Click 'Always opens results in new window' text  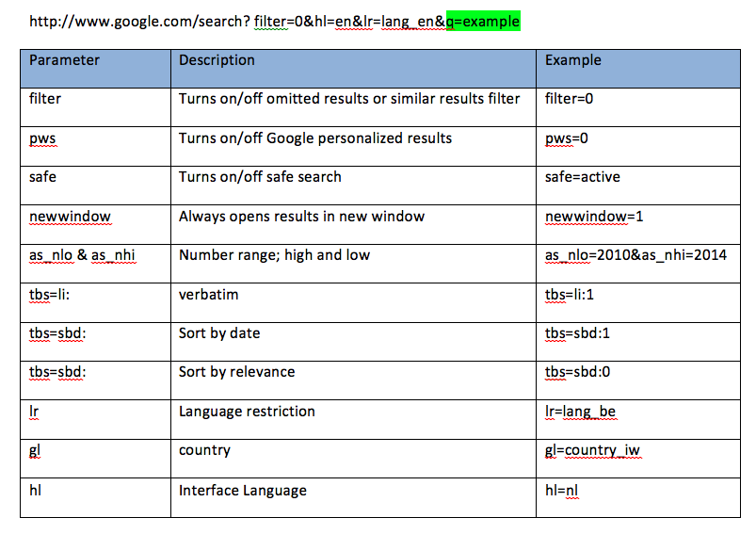[301, 217]
